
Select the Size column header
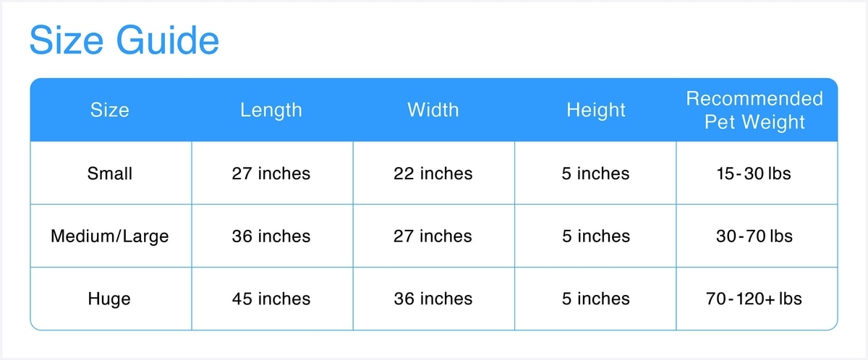tap(110, 110)
